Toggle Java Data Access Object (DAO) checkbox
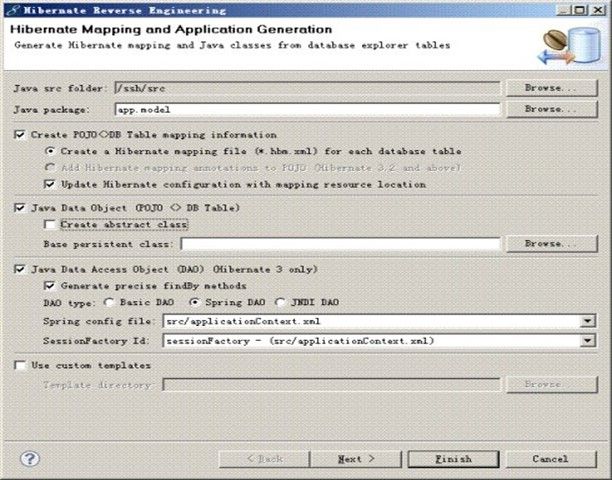The height and width of the screenshot is (480, 612). point(20,269)
